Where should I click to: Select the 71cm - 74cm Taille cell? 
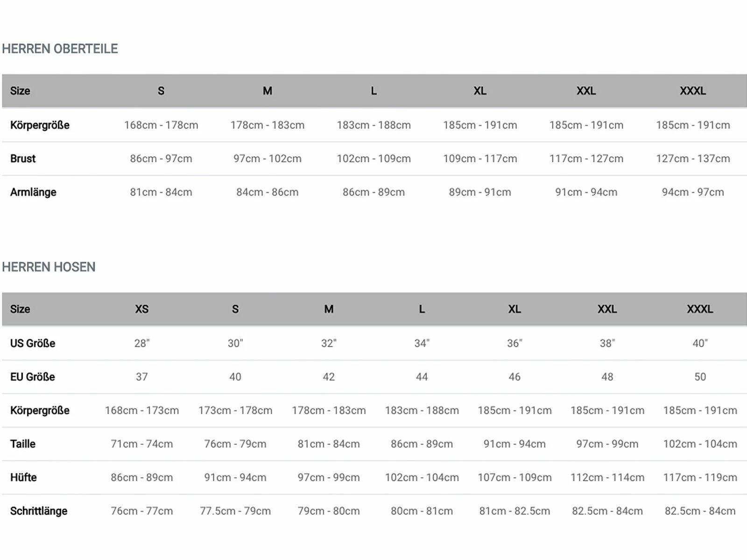point(141,444)
